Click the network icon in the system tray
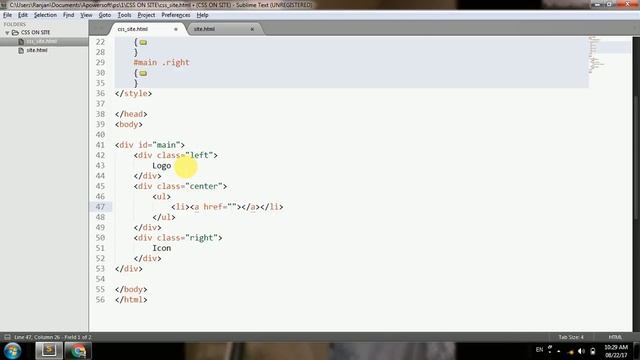Screen dimensions: 640x360 click(x=570, y=351)
